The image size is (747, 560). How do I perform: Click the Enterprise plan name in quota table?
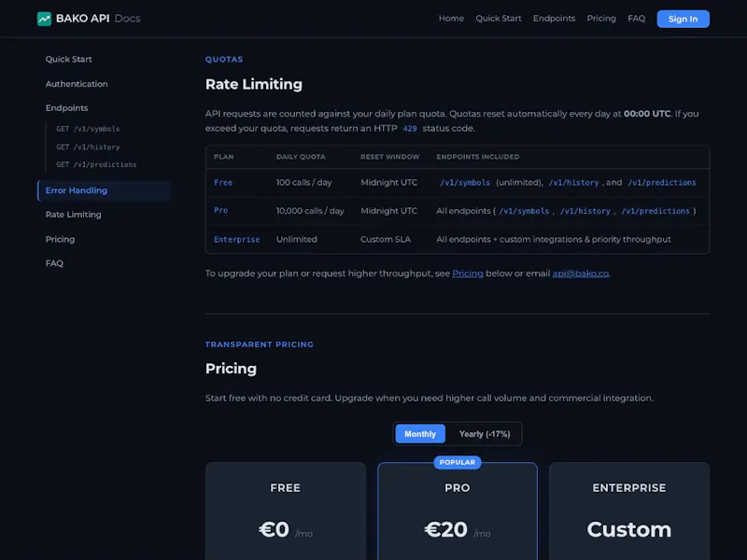click(x=237, y=240)
